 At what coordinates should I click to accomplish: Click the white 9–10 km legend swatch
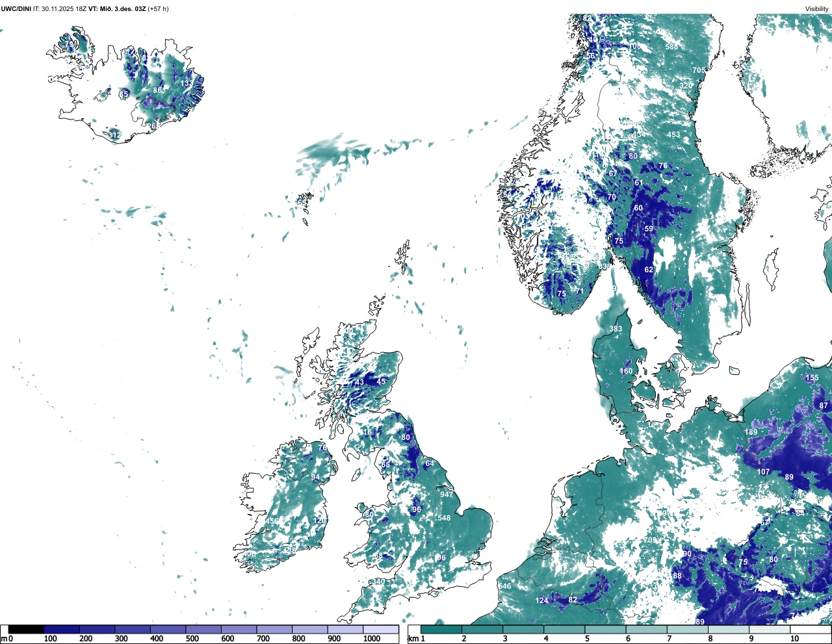[x=770, y=629]
